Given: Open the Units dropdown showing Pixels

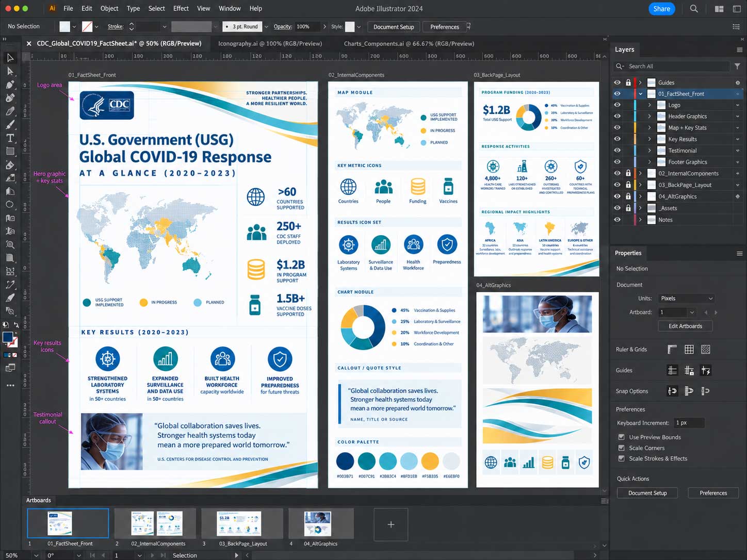Looking at the screenshot, I should click(686, 298).
